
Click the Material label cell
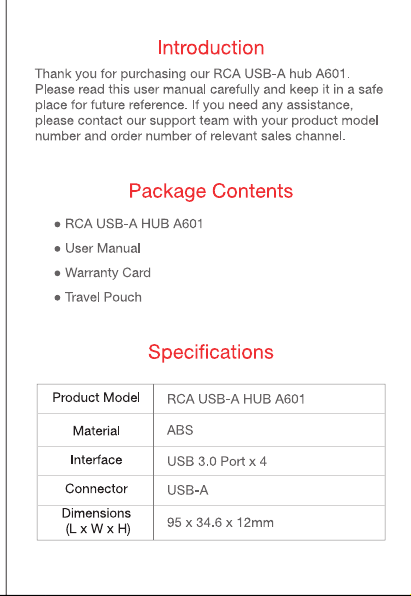(x=96, y=430)
